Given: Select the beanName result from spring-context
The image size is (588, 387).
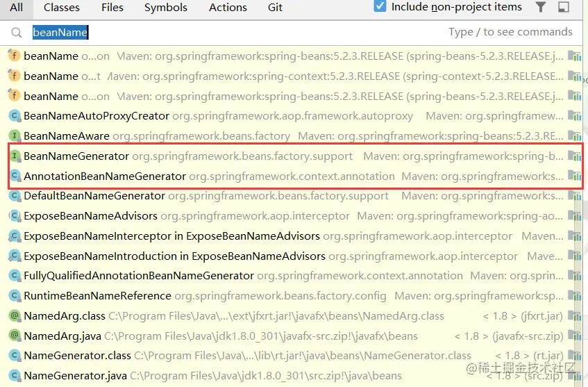Looking at the screenshot, I should (x=291, y=76).
